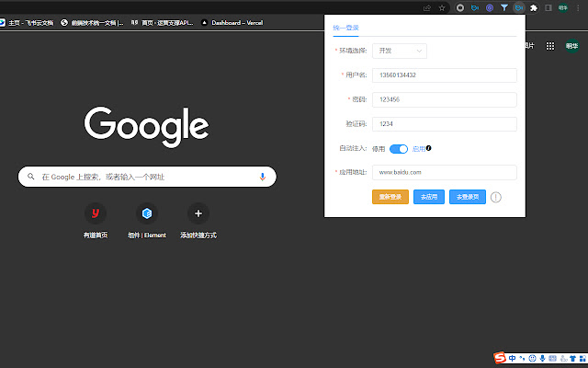Click the 应用地址 field with www.baidu.com

click(445, 172)
